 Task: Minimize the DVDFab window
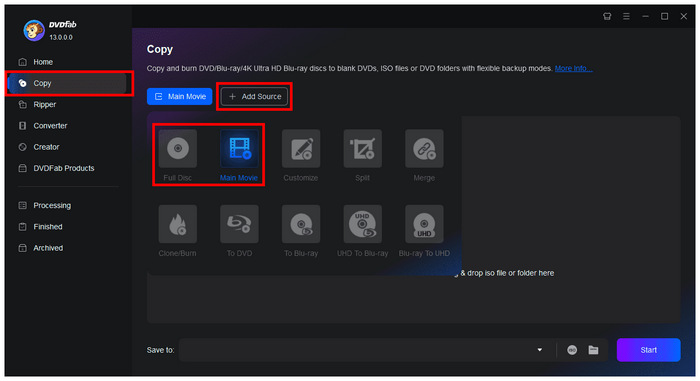[646, 17]
